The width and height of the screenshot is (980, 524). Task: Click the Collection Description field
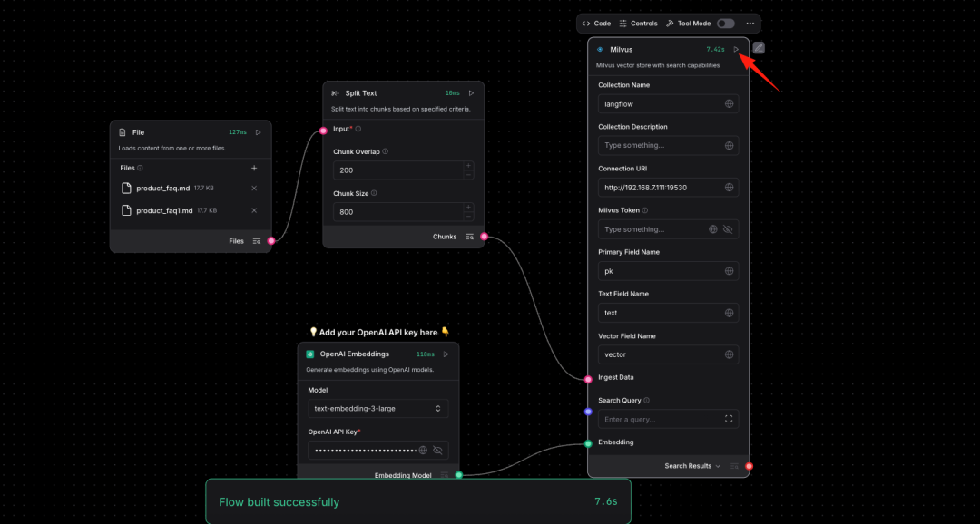click(668, 146)
